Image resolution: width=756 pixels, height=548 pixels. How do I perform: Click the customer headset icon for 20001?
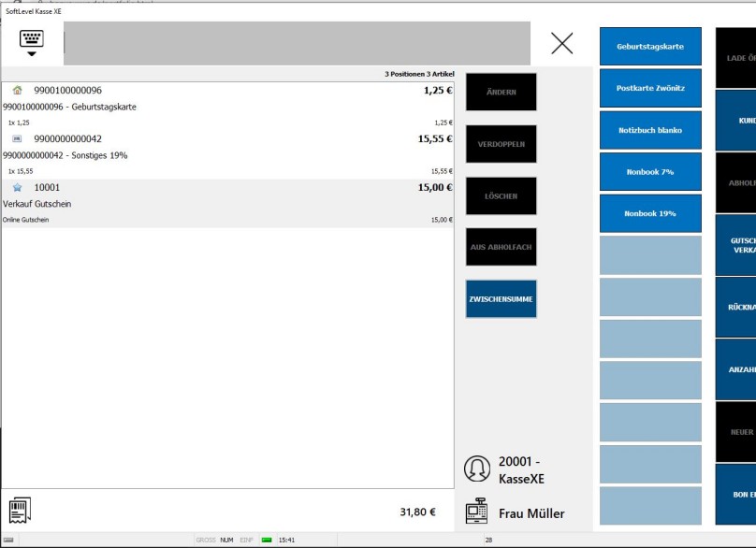point(477,468)
